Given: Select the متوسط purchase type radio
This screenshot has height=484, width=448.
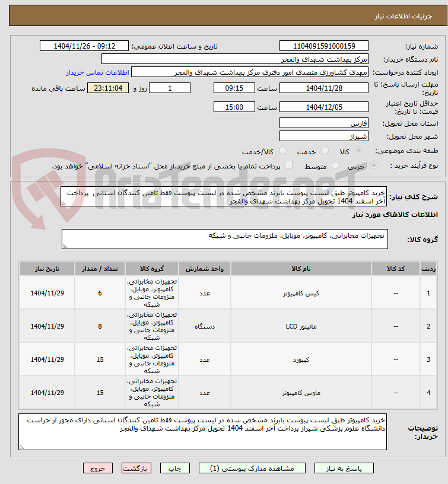Looking at the screenshot, I should [x=335, y=165].
